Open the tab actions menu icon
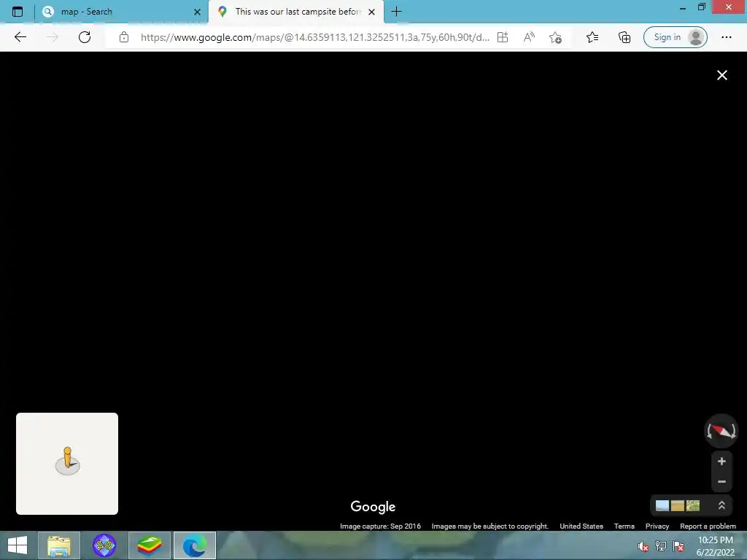Viewport: 747px width, 560px height. [x=18, y=12]
